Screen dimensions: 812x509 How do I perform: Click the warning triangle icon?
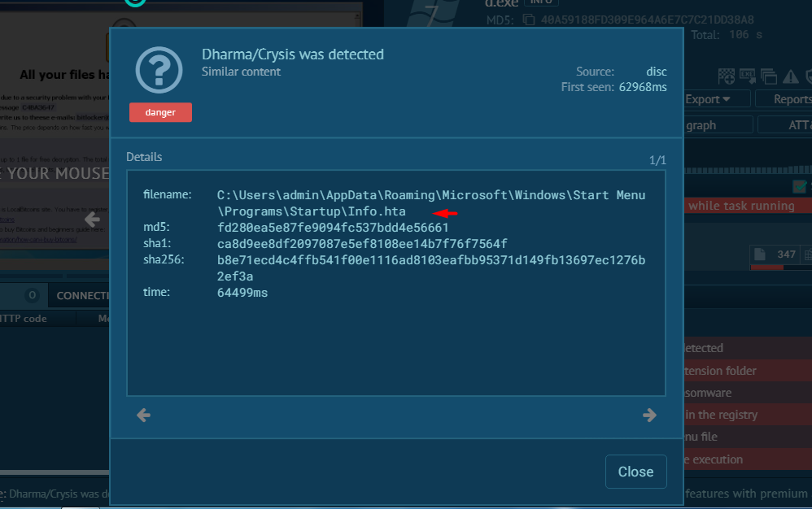tap(790, 76)
